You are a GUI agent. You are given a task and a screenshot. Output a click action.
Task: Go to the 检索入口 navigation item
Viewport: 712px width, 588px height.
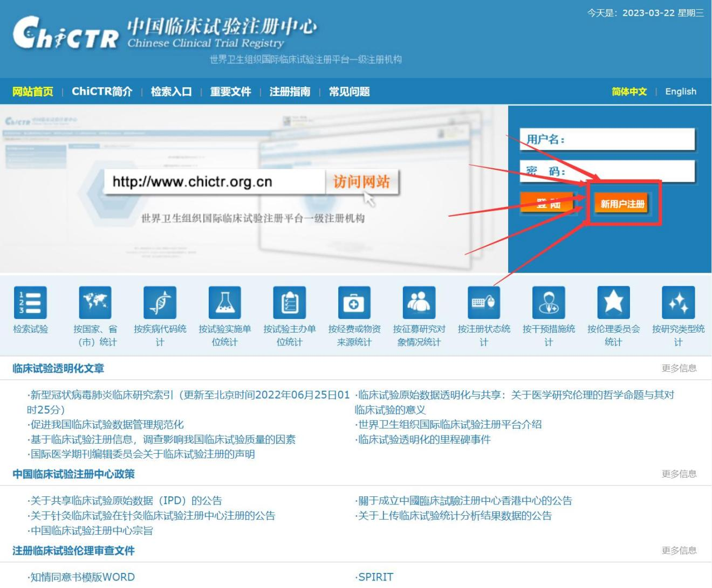click(x=171, y=92)
